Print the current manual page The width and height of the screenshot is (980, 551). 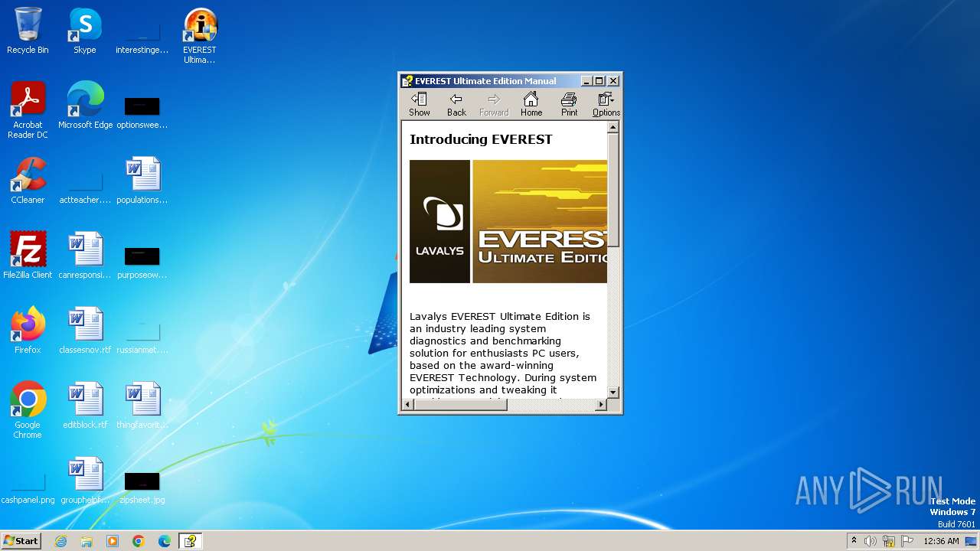569,104
